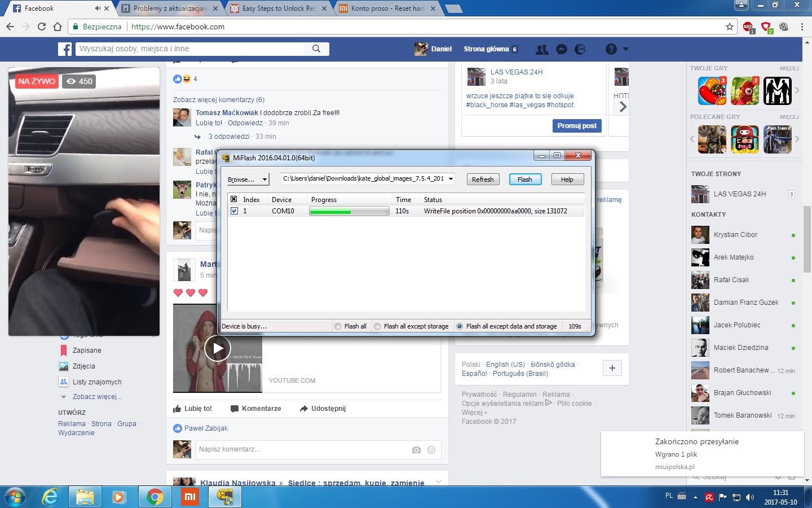Click the Facebook help question mark icon
The height and width of the screenshot is (508, 812).
pyautogui.click(x=611, y=49)
